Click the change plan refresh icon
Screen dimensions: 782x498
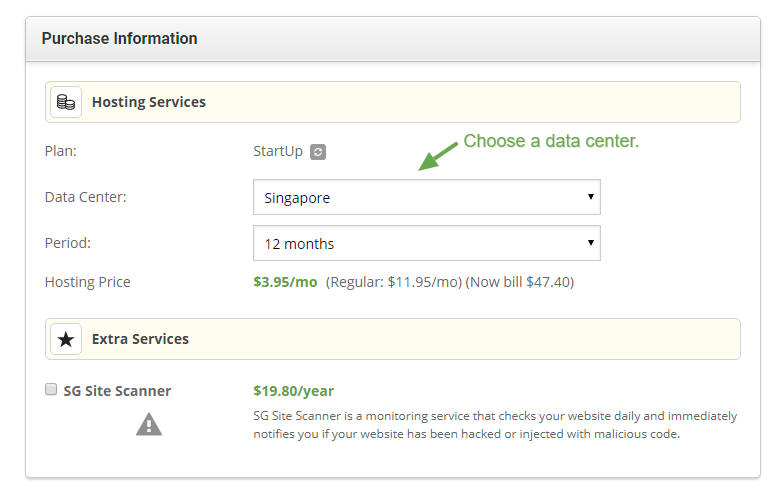pyautogui.click(x=318, y=152)
